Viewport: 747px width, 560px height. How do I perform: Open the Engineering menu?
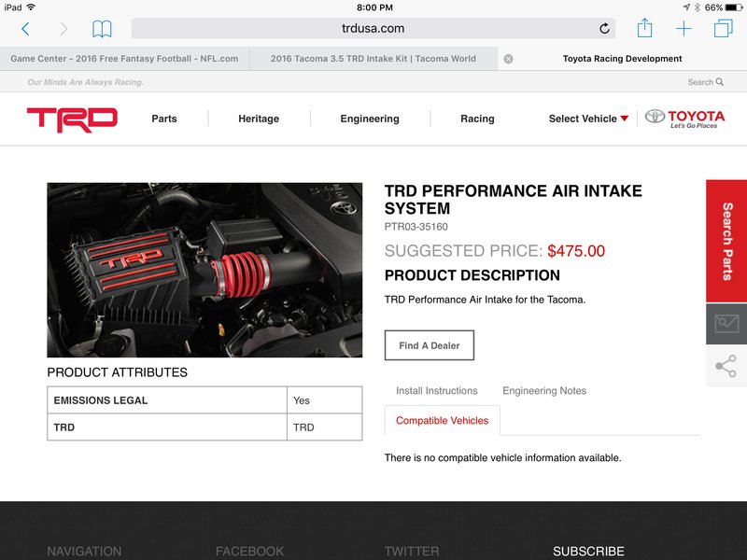point(370,119)
